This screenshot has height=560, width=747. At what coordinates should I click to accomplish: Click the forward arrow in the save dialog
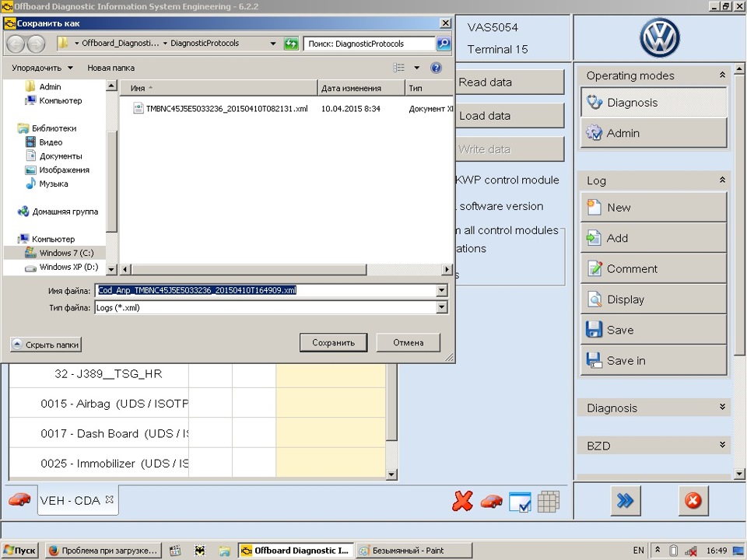pos(37,44)
